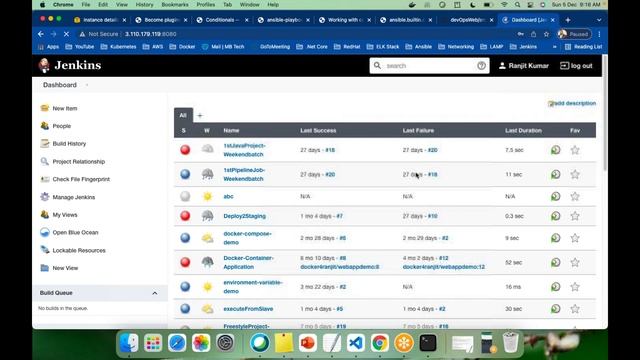Schedule a build for abc job
The image size is (640, 360).
tap(556, 197)
